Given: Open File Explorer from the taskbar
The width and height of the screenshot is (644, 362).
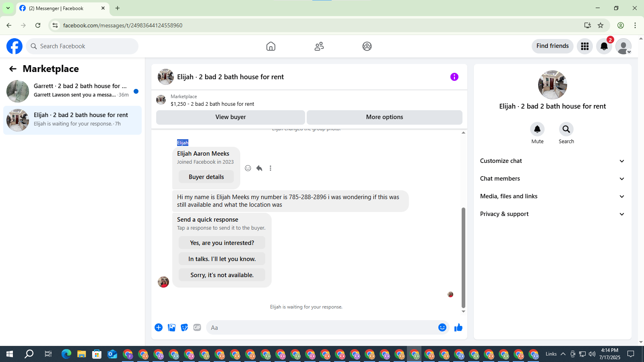Looking at the screenshot, I should click(82, 354).
